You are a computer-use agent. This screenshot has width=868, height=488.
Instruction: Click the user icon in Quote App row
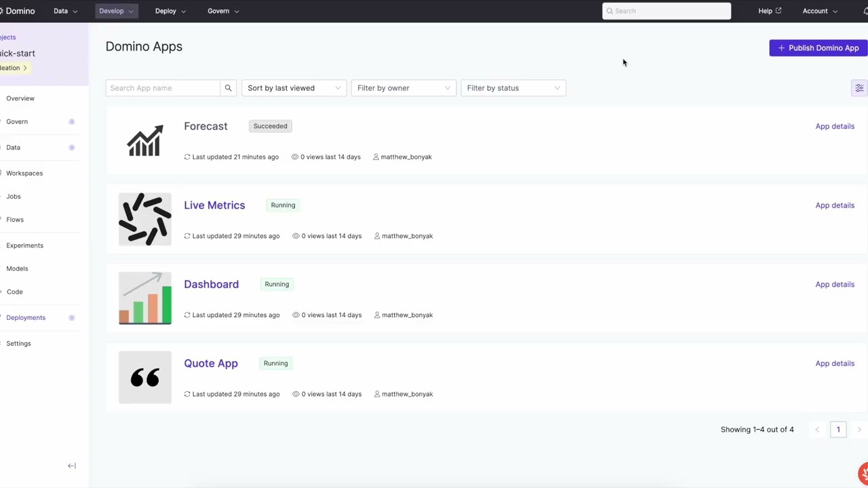click(377, 394)
